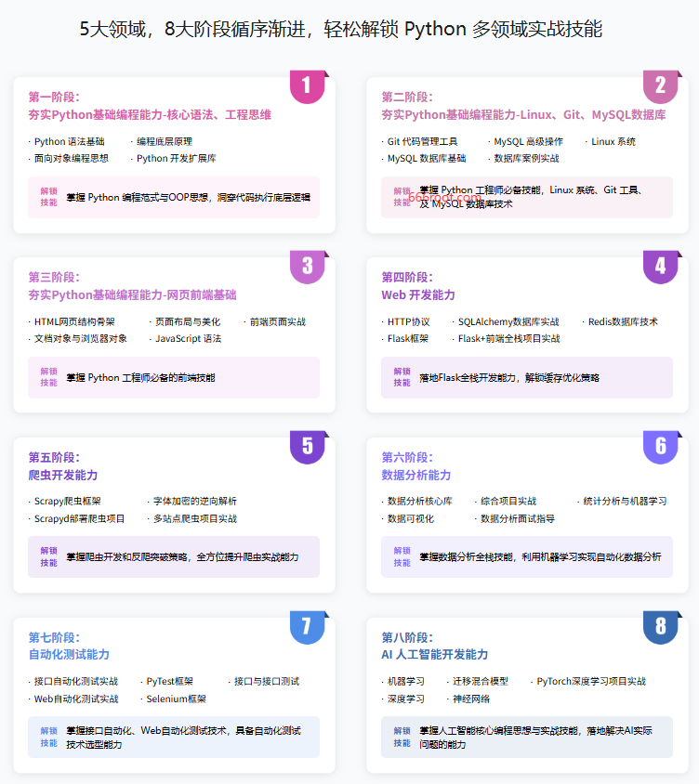Click the Selenium框架 topic
This screenshot has width=699, height=784.
pyautogui.click(x=176, y=699)
